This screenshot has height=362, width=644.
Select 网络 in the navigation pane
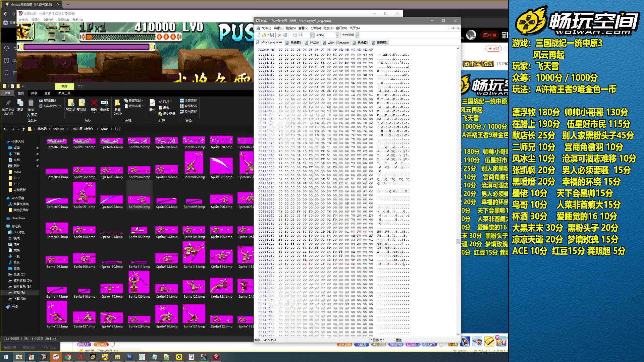point(14,307)
